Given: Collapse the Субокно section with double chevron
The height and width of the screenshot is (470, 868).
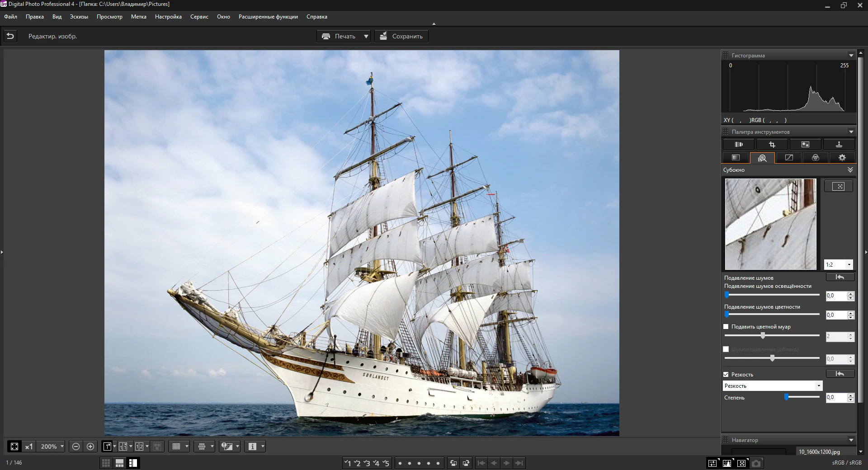Looking at the screenshot, I should click(x=851, y=169).
